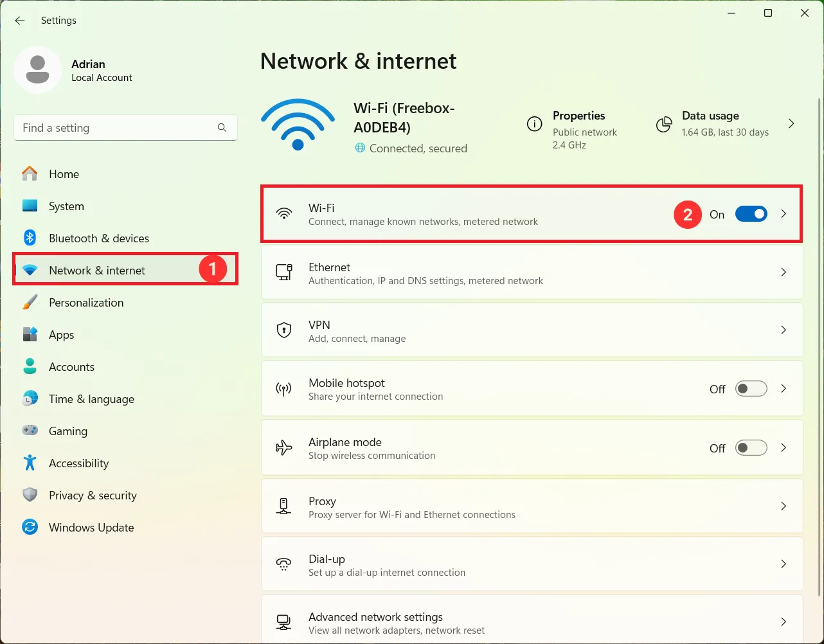Click "View all network adapters, network reset"
The image size is (824, 644).
397,631
